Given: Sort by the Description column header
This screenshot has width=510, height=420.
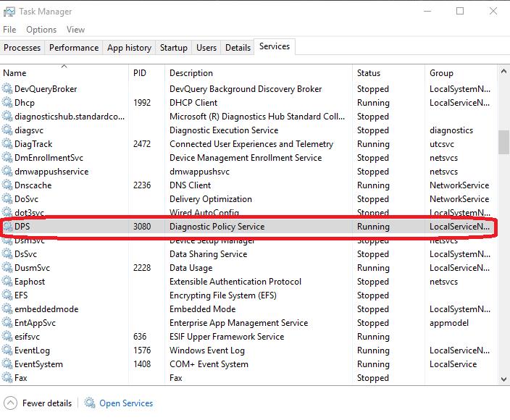Looking at the screenshot, I should pyautogui.click(x=259, y=73).
